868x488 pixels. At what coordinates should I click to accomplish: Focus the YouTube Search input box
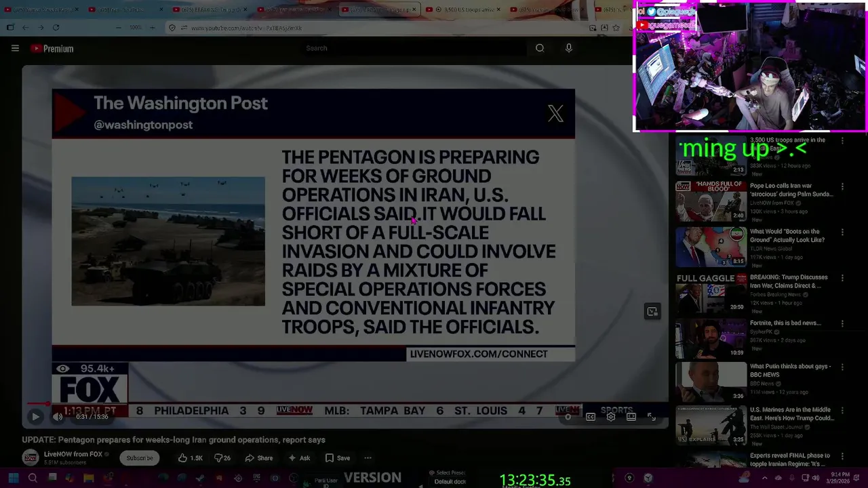tap(414, 48)
